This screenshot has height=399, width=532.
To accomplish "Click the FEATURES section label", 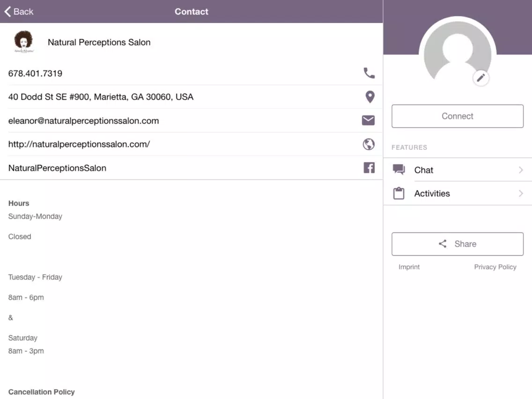I will coord(409,148).
